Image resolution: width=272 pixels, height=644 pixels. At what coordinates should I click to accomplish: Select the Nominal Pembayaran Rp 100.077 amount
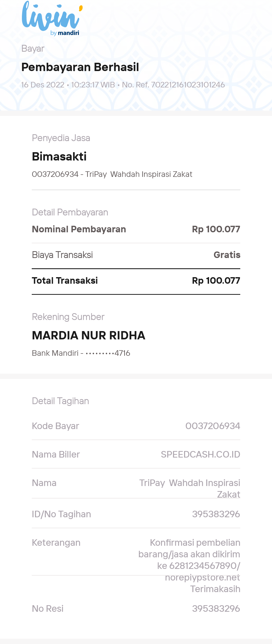(x=216, y=229)
